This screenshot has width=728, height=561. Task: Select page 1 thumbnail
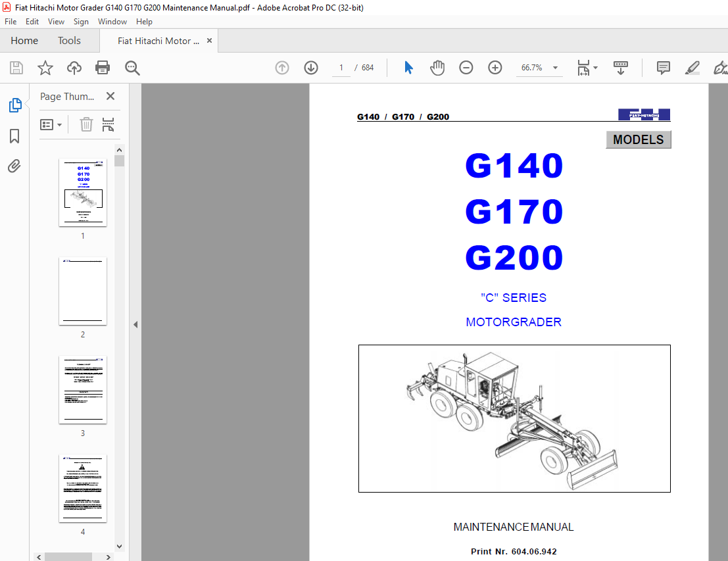point(83,192)
